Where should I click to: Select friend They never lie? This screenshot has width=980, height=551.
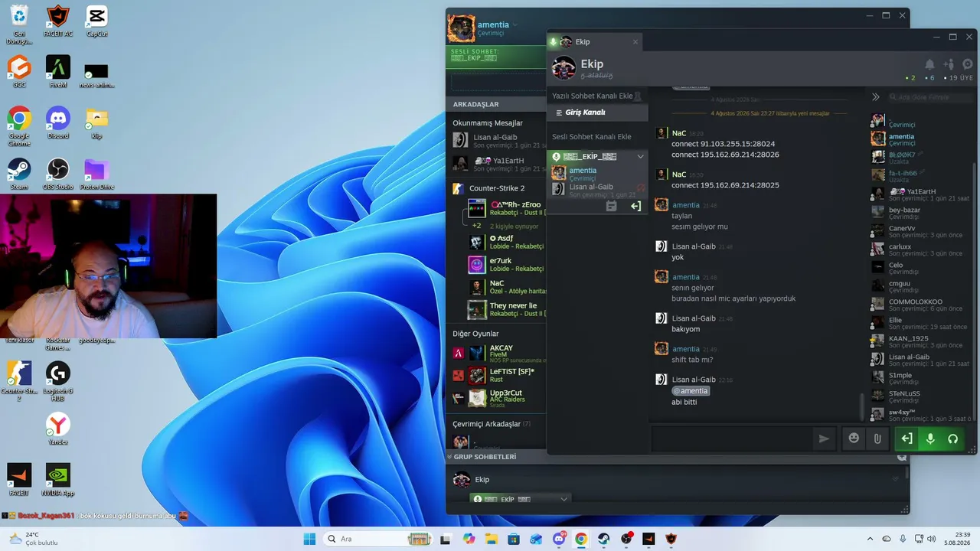point(505,309)
